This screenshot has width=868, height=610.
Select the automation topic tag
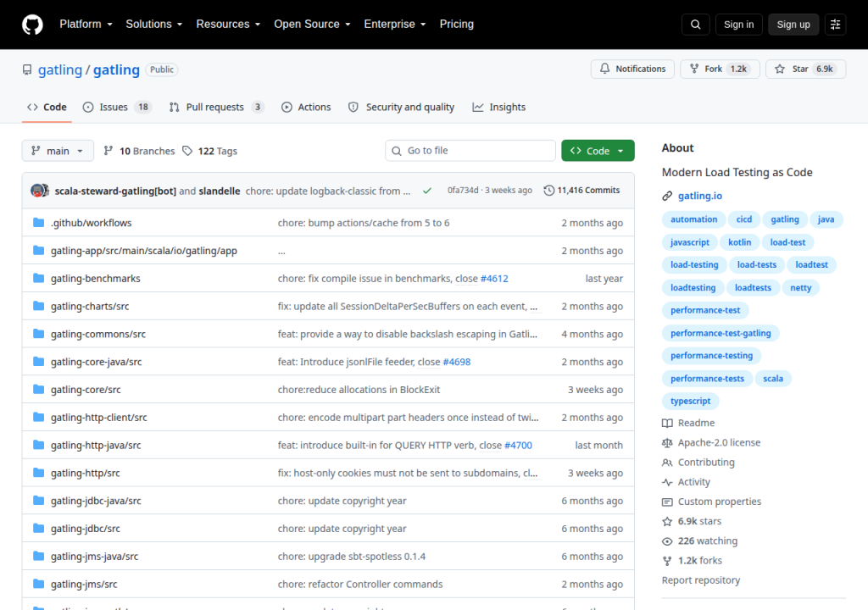[x=693, y=219]
